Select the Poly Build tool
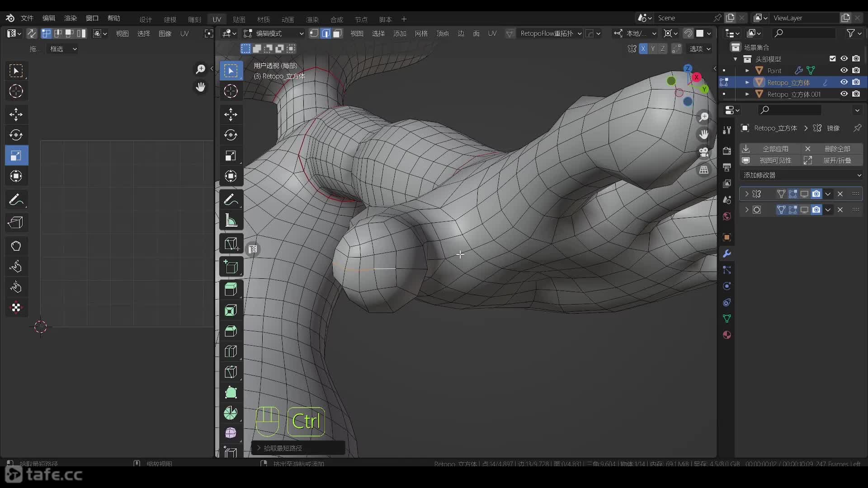The height and width of the screenshot is (488, 868). 231,392
